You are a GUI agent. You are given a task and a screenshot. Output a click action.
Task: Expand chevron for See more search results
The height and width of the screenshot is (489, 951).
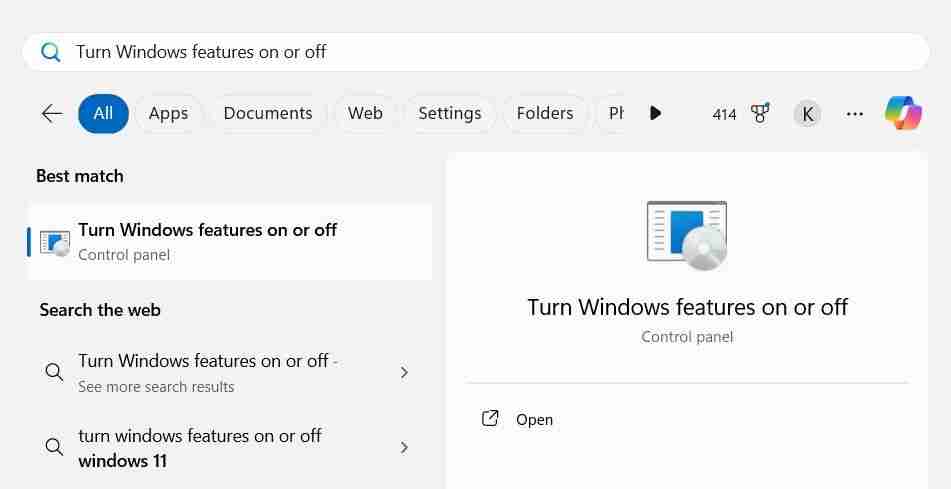[x=405, y=373]
